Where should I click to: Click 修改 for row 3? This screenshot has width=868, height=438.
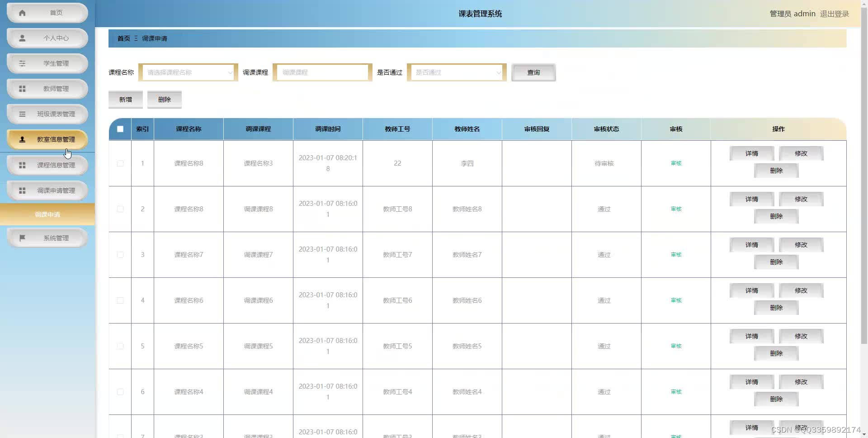[801, 245]
